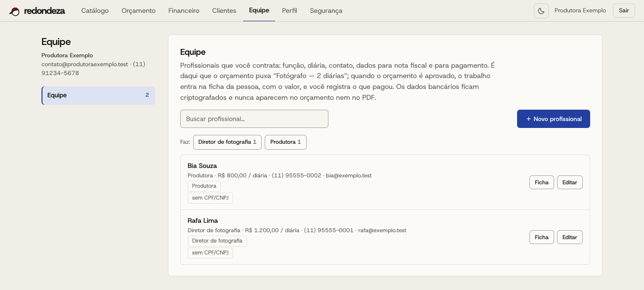
Task: Click sem CPF/CNPJ tag under Rafa Lima
Action: [x=210, y=253]
